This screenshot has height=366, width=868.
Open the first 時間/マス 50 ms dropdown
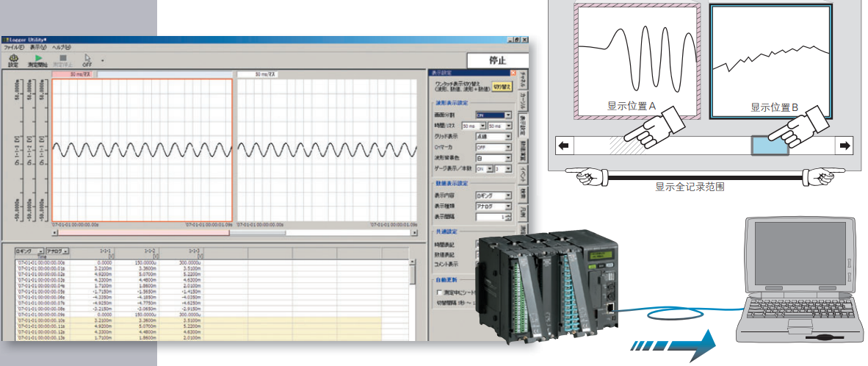[474, 126]
